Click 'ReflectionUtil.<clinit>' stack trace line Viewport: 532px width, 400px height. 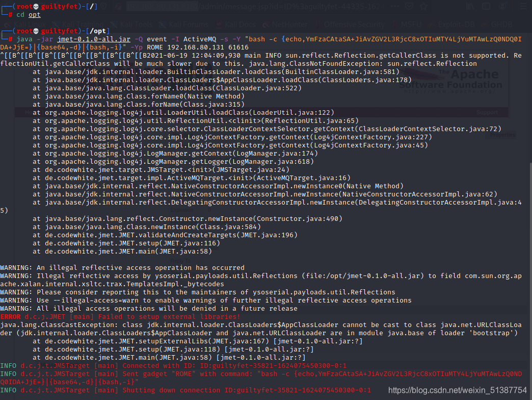pyautogui.click(x=196, y=121)
